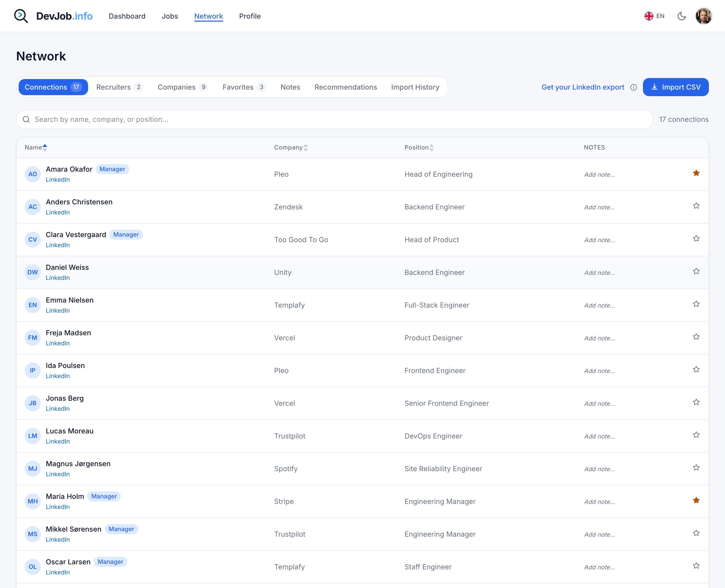725x588 pixels.
Task: Favorite Freja Madsen using the star icon
Action: (x=696, y=337)
